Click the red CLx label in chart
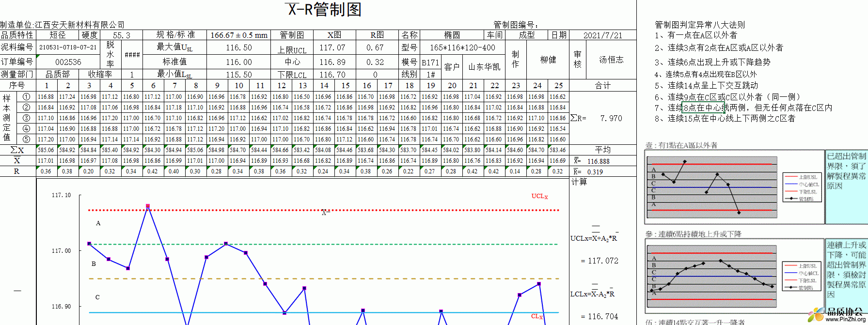Screen dimensions: 868x325 tap(537, 316)
